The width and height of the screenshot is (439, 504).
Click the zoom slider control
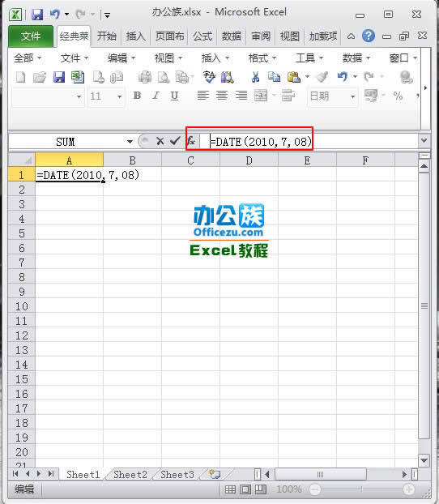(361, 489)
